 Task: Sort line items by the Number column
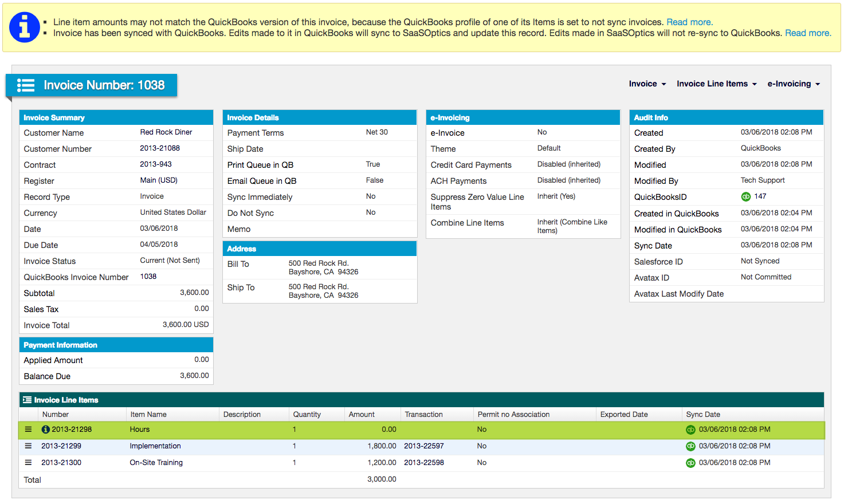point(56,414)
